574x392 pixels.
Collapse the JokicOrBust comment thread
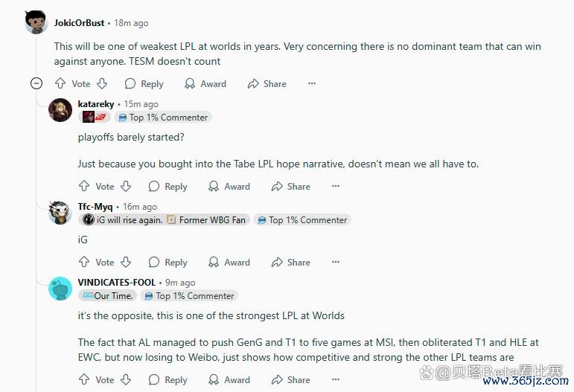(36, 83)
